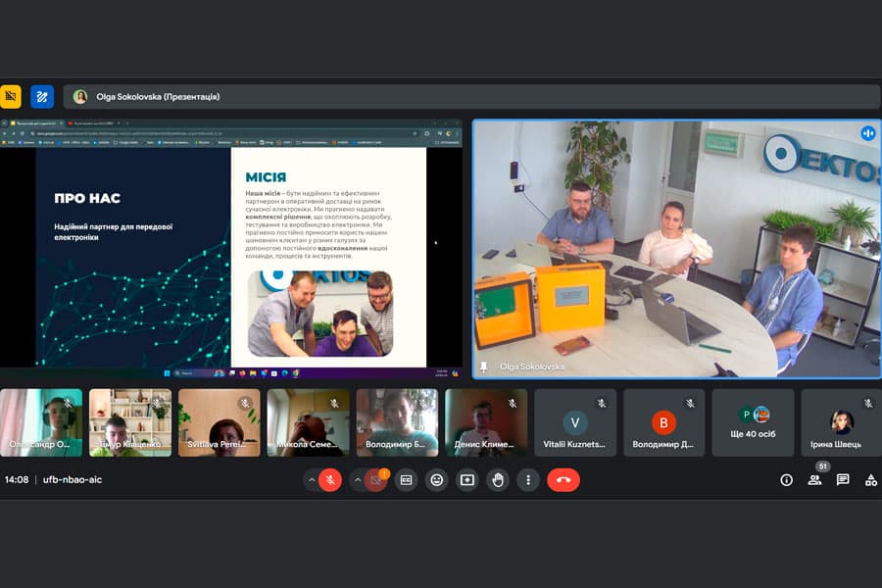The image size is (882, 588).
Task: Click the shared presentation screen area
Action: [x=231, y=248]
